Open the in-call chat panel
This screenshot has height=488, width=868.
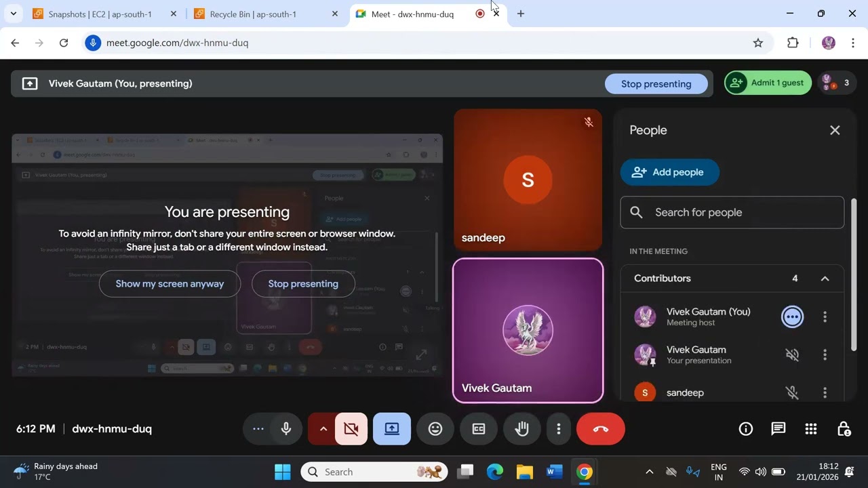778,429
